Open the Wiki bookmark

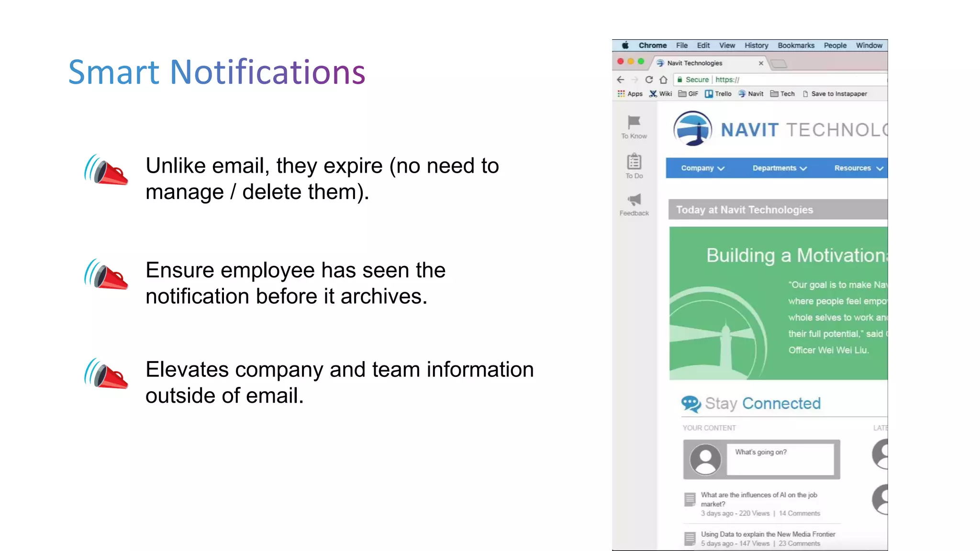coord(660,94)
